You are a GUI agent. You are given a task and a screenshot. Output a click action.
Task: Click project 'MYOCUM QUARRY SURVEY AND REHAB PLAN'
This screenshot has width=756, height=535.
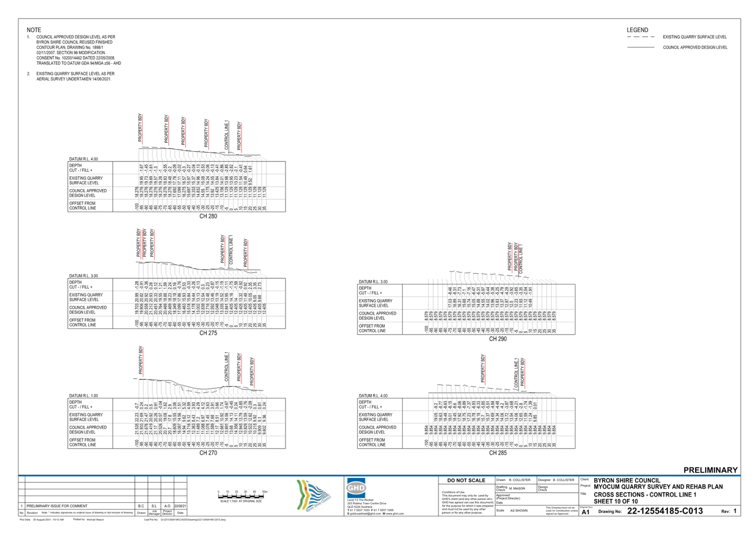tap(658, 486)
